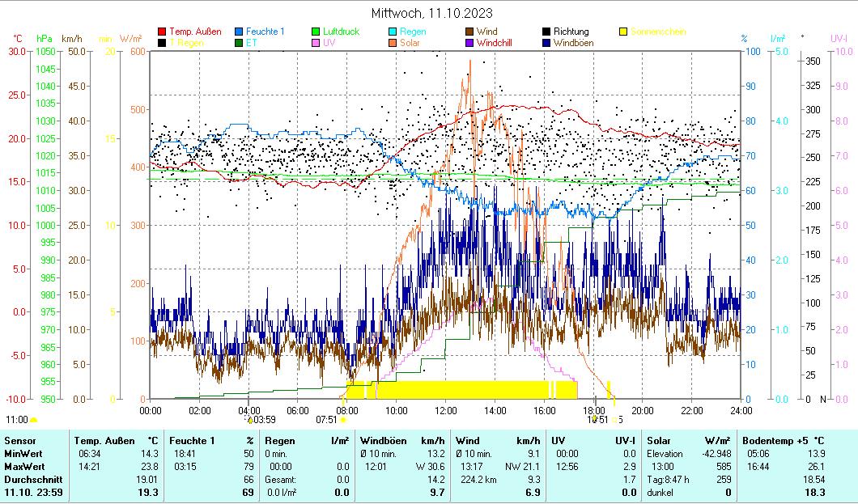Screen dimensions: 858x504
Task: Click the 03:59 marker below the time axis
Action: click(264, 419)
